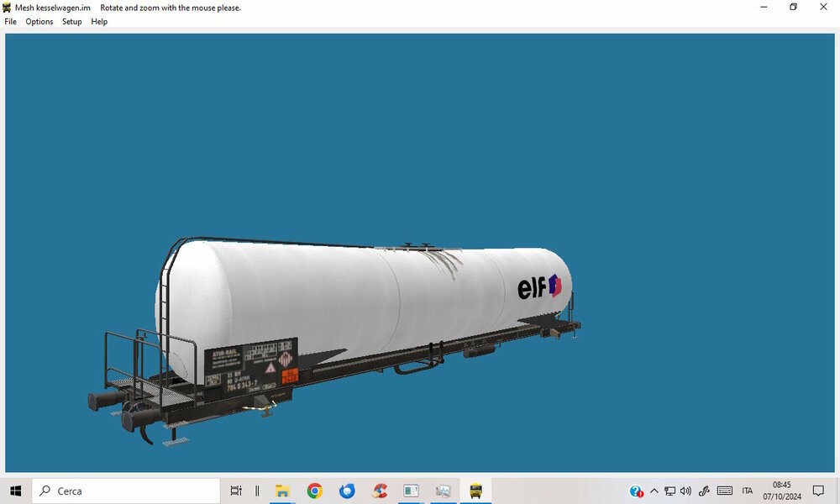The image size is (840, 504).
Task: Open the CCleaner app in the taskbar
Action: [x=380, y=491]
